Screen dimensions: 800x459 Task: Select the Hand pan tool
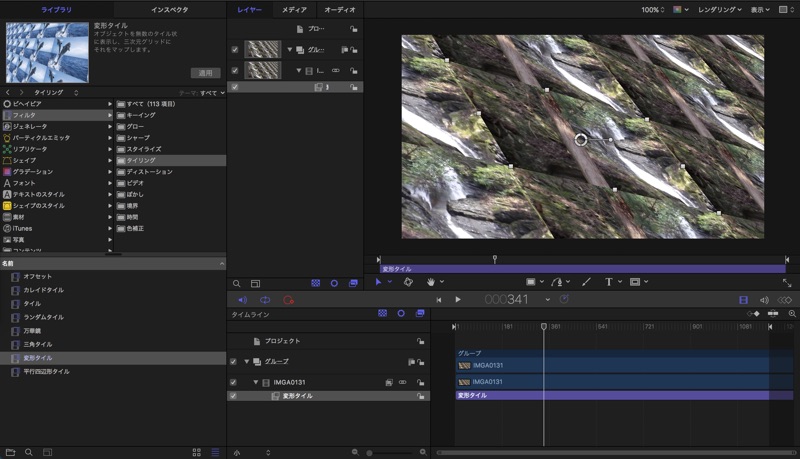[433, 282]
